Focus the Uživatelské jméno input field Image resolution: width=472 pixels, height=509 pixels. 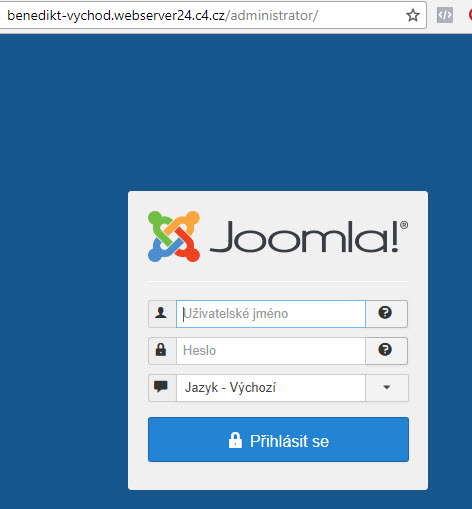pyautogui.click(x=271, y=314)
